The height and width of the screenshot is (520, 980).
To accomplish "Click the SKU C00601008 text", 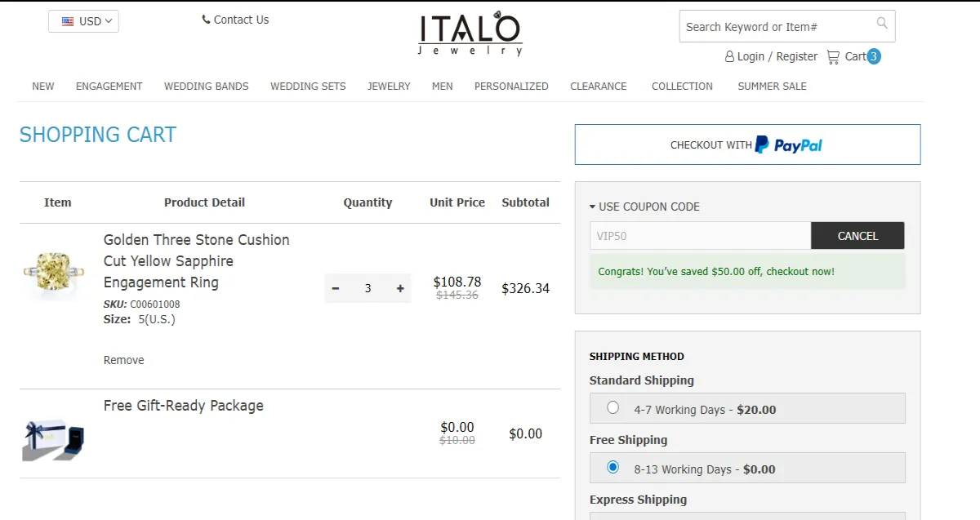I will pos(142,304).
